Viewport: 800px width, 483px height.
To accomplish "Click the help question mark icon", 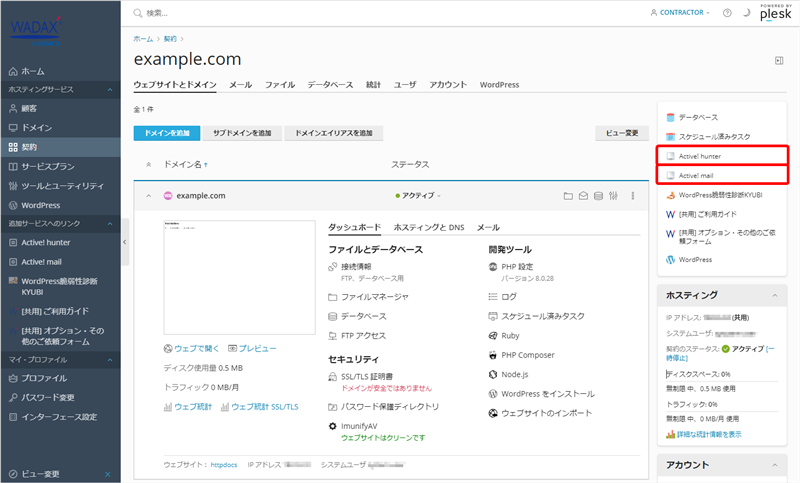I will (727, 13).
